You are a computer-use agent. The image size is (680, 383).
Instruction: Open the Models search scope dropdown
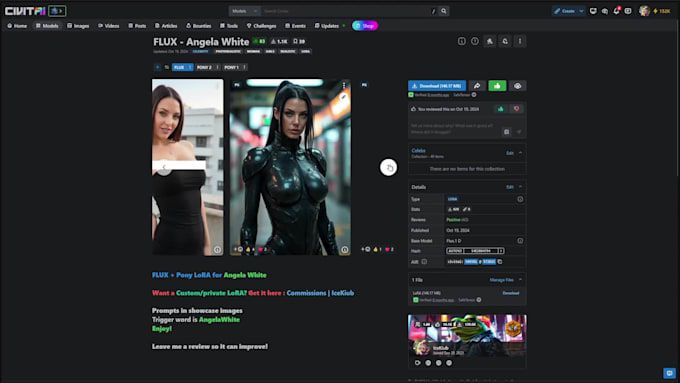tap(244, 11)
